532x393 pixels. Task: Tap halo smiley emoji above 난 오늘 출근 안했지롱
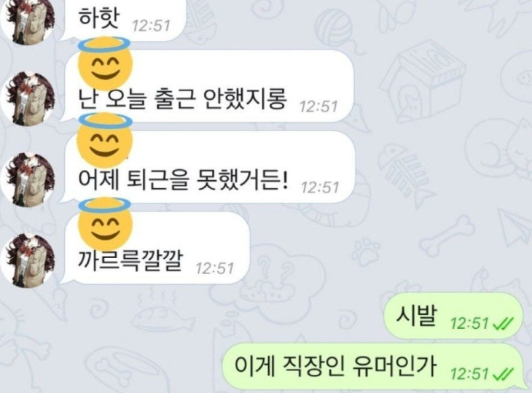point(104,63)
